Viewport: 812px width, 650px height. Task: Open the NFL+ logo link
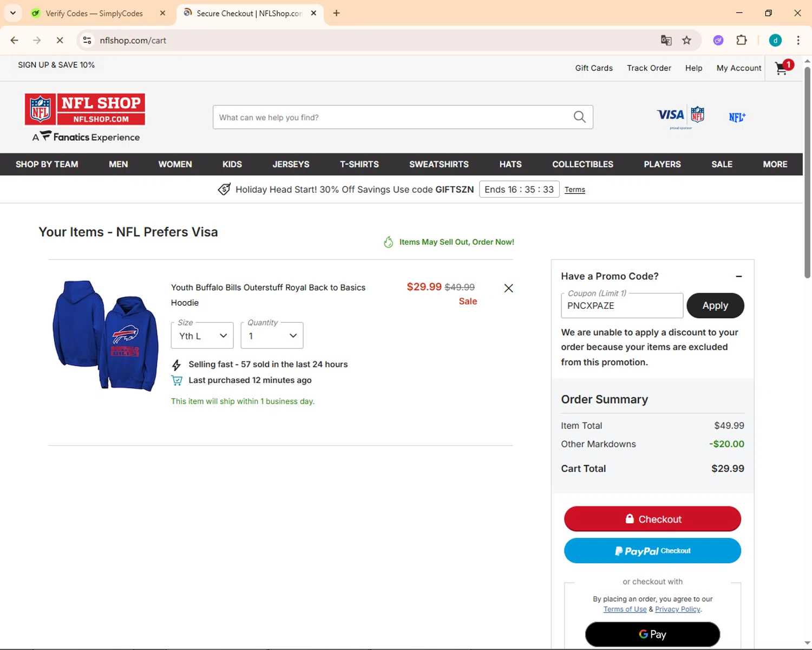tap(737, 117)
